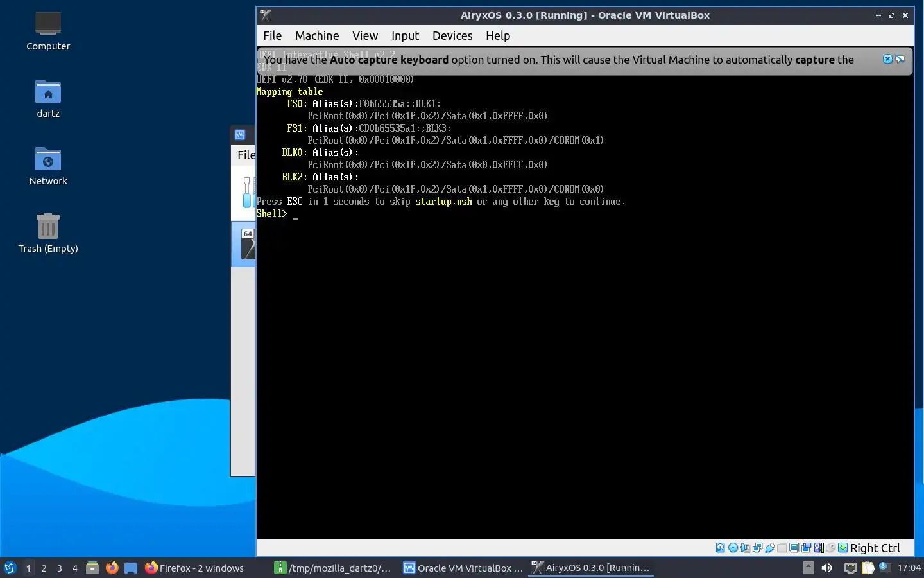Click the BLK2: alias line
The width and height of the screenshot is (924, 578).
tap(320, 177)
